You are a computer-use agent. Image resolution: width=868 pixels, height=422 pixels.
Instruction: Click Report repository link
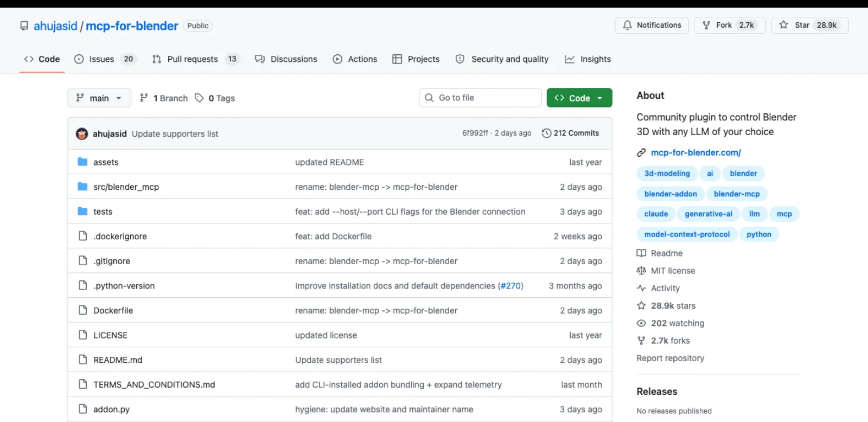(670, 359)
